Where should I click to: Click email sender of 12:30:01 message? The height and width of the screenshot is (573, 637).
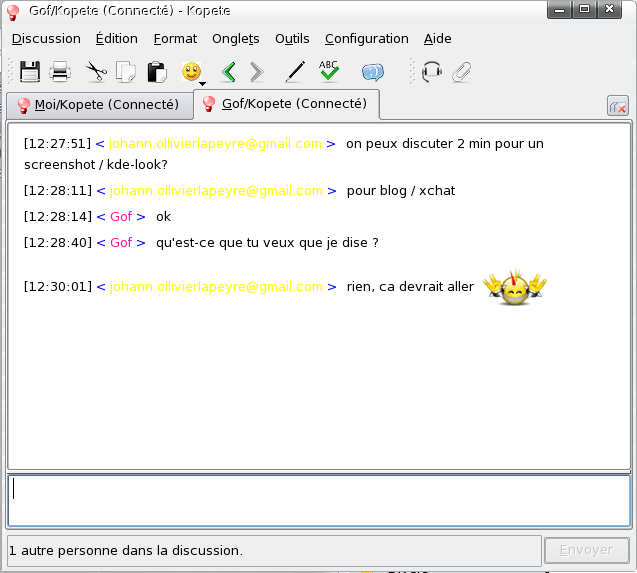(216, 287)
